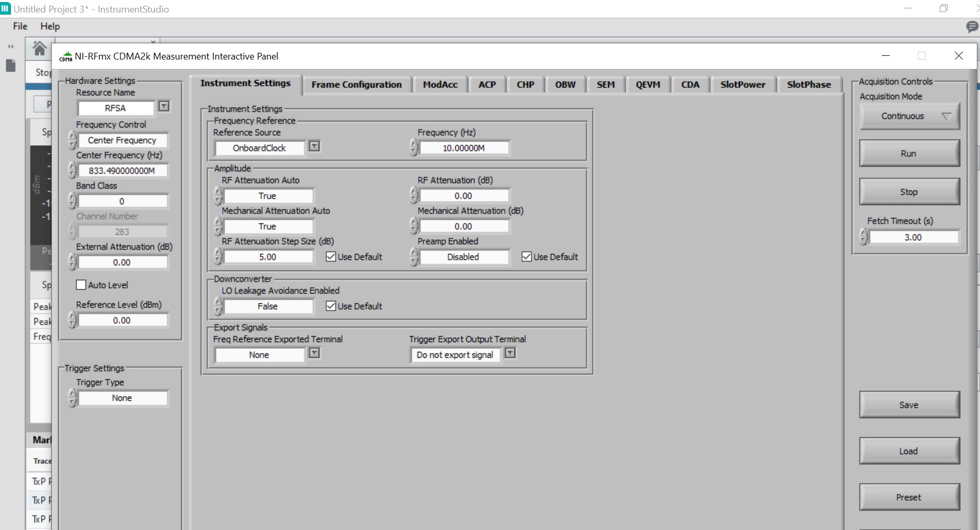Select the Instrument Settings tab
Screen dimensions: 980x530
[x=245, y=84]
